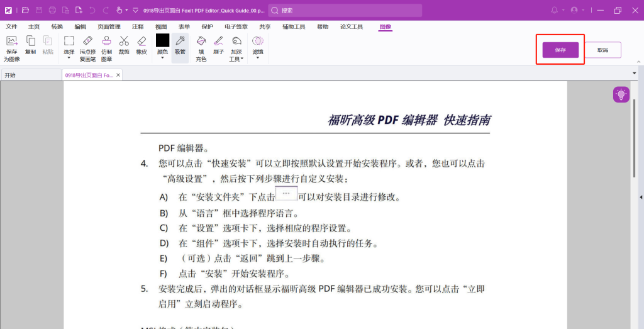Click the vertical scrollbar thumb
644x329 pixels.
(635, 138)
